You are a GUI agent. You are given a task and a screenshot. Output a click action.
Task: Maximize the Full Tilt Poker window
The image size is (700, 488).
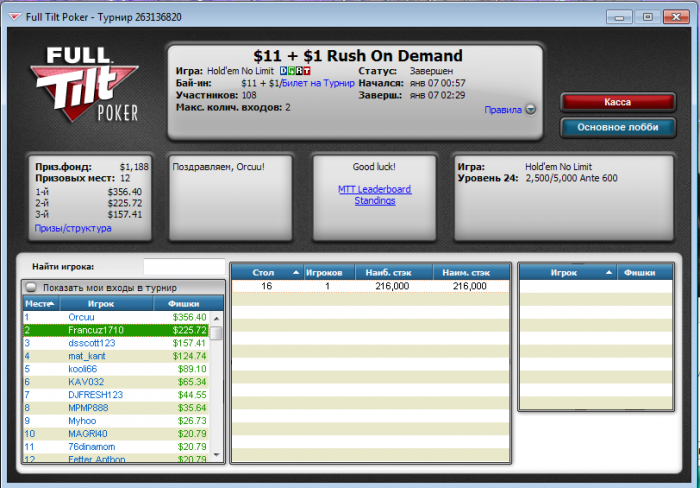(647, 17)
